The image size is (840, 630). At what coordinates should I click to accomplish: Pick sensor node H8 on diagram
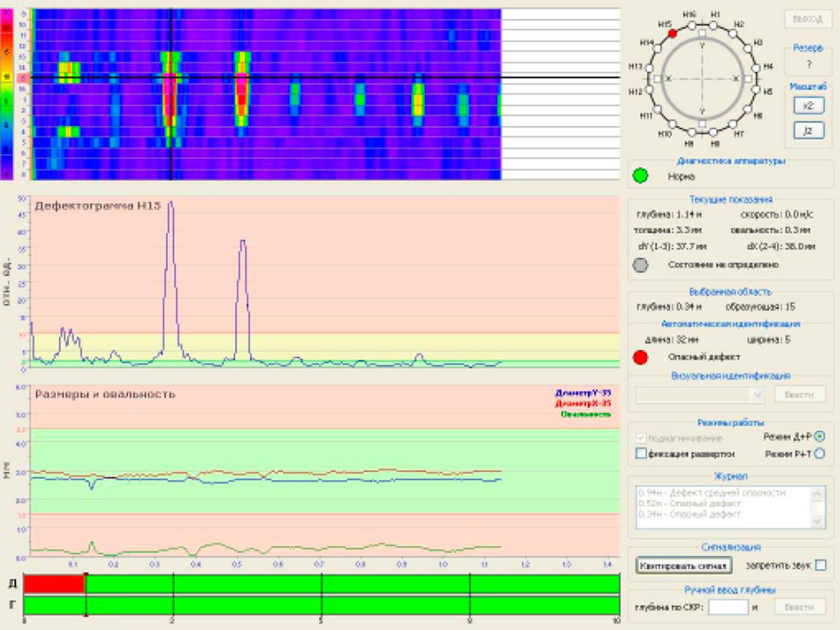(x=714, y=132)
